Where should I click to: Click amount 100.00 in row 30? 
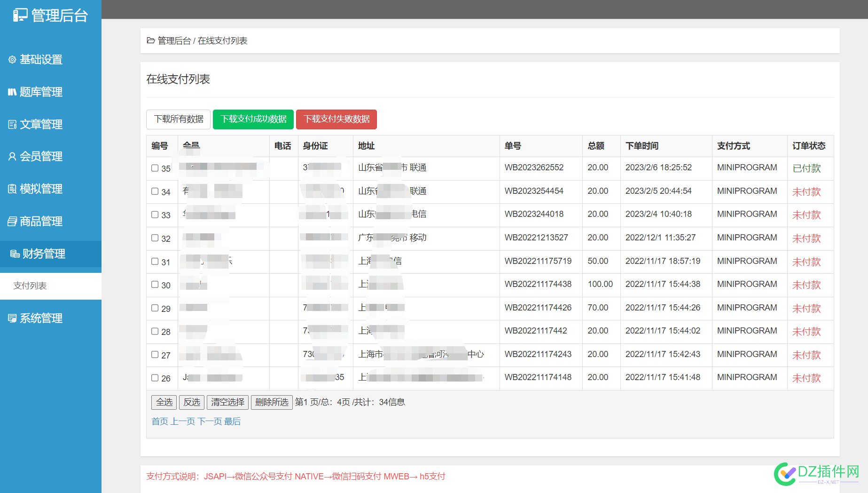pyautogui.click(x=600, y=284)
